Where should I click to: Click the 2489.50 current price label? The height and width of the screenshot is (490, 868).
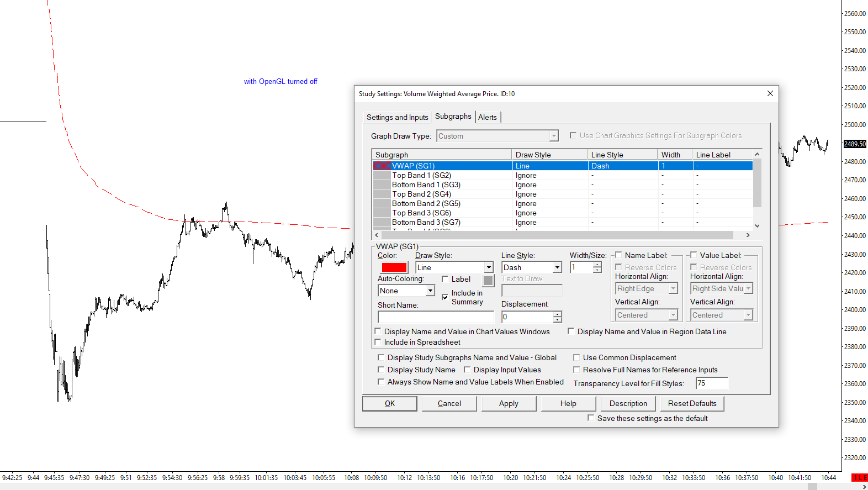coord(855,144)
